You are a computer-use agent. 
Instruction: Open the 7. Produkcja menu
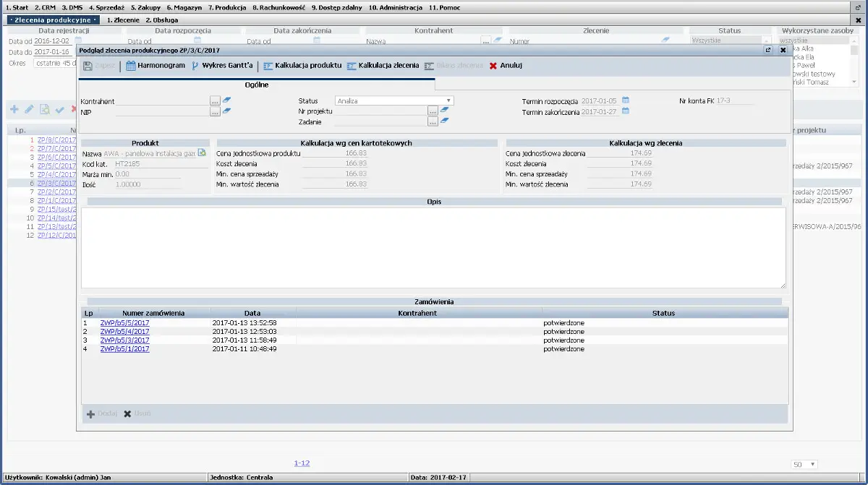coord(227,7)
